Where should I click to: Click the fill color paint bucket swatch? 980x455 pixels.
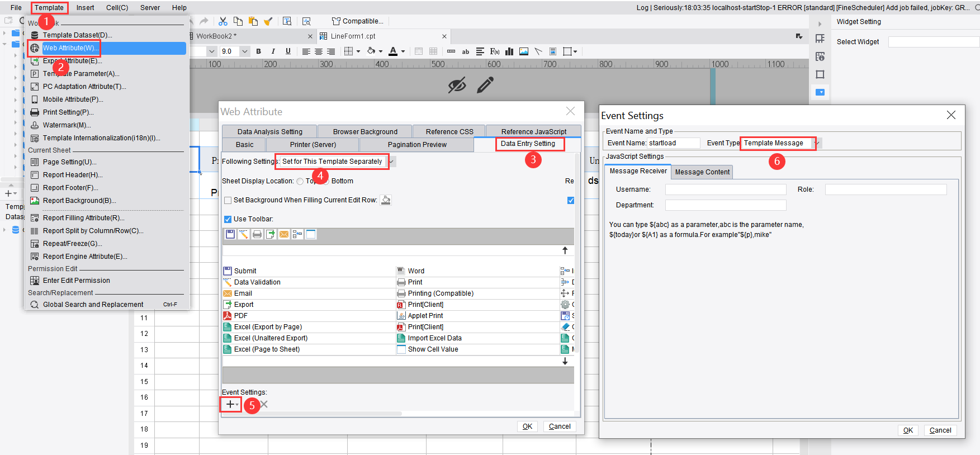pyautogui.click(x=371, y=51)
